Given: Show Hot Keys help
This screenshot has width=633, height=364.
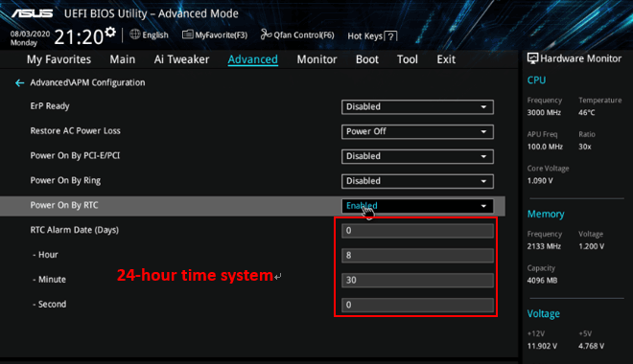Looking at the screenshot, I should tap(372, 36).
